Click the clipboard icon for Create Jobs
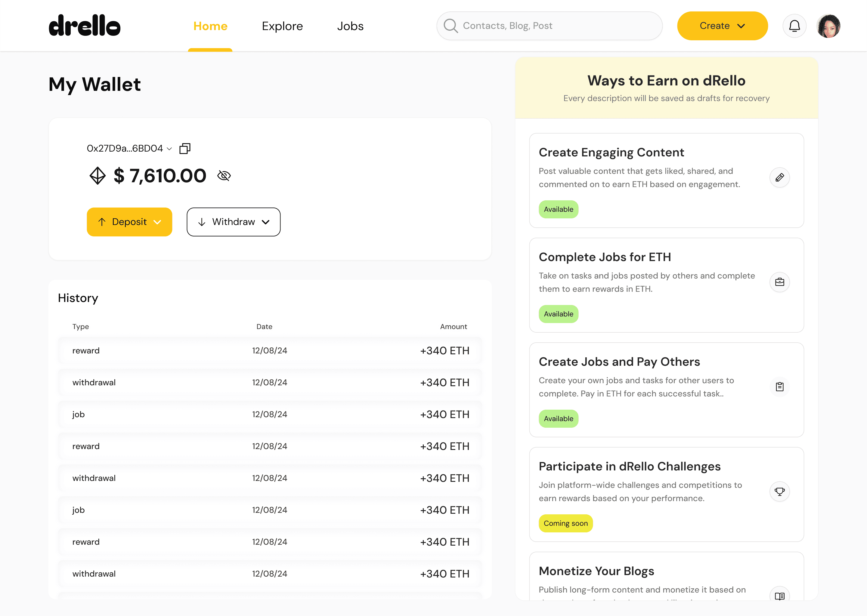The width and height of the screenshot is (867, 616). tap(780, 387)
